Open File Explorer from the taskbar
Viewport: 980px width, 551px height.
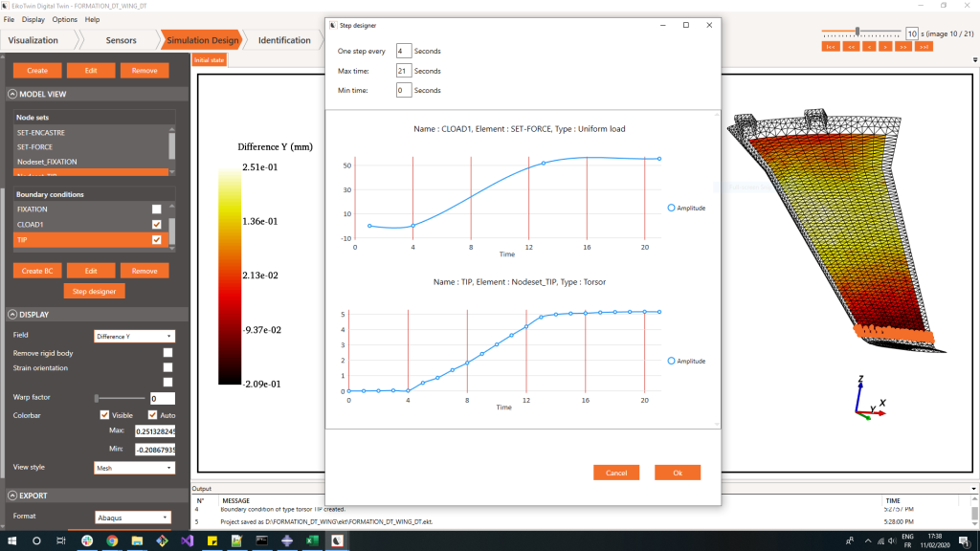pos(137,541)
